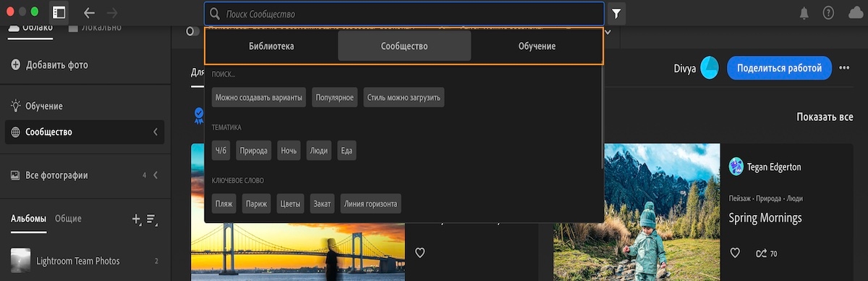Screen dimensions: 868x281
Task: Open Tegan Edgerton's avatar
Action: coord(736,166)
